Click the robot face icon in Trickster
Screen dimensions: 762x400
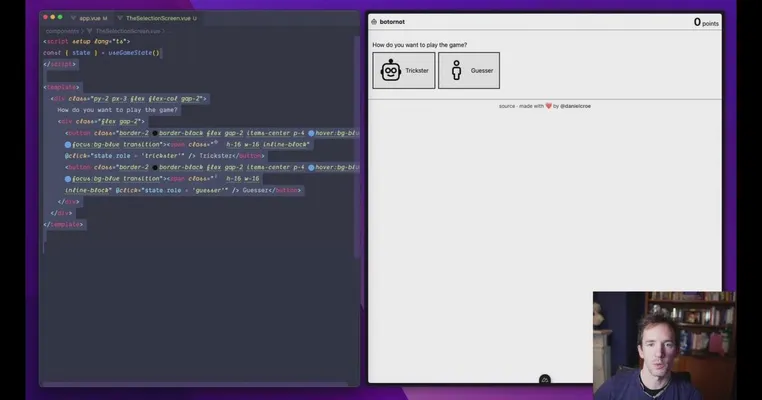coord(391,70)
